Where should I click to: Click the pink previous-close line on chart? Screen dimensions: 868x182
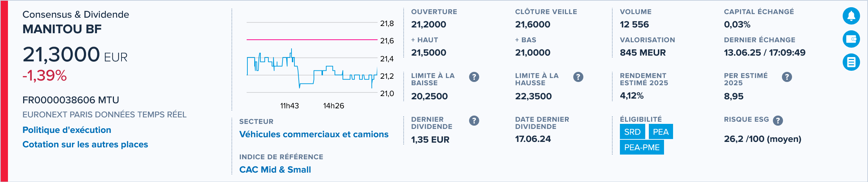(312, 40)
